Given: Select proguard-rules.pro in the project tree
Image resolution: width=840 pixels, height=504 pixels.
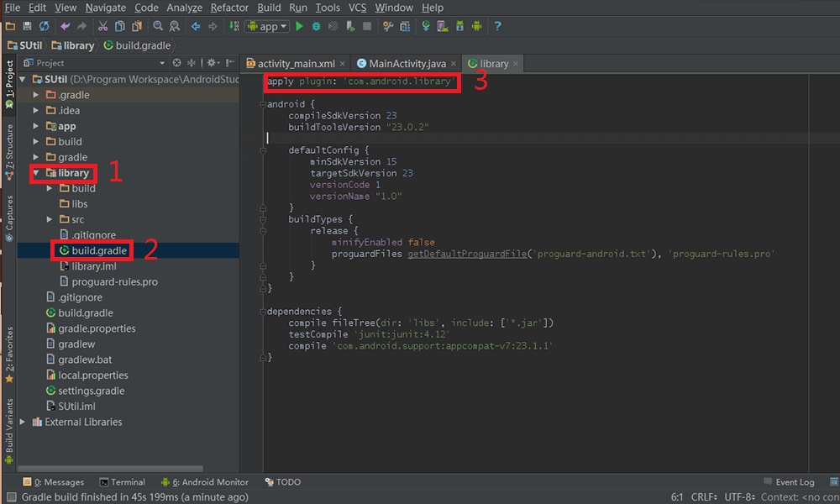Looking at the screenshot, I should 114,282.
